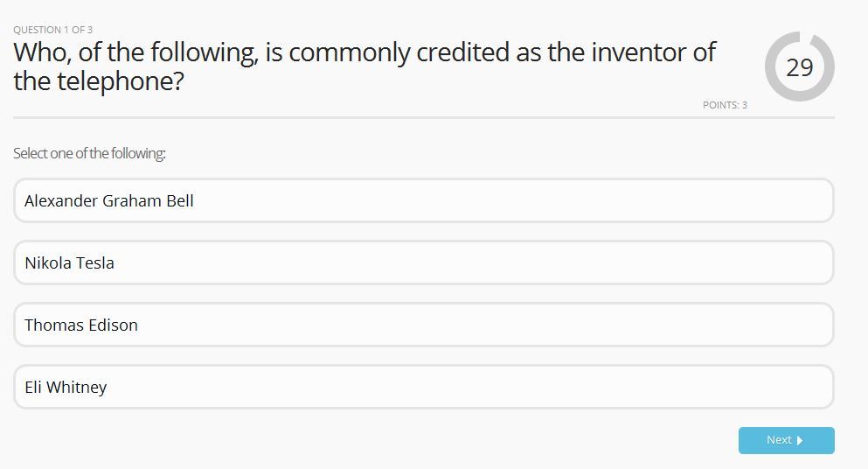
Task: Mark Eli Whitney as your answer
Action: pyautogui.click(x=423, y=387)
